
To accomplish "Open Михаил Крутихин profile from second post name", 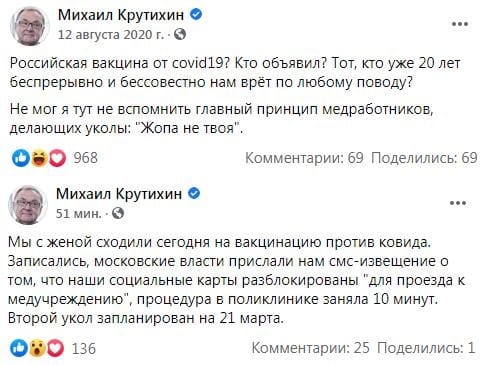I will pos(119,194).
